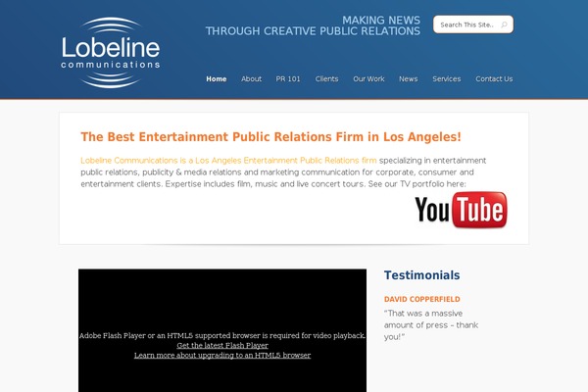The height and width of the screenshot is (392, 588).
Task: Open the Services menu item
Action: tap(447, 78)
